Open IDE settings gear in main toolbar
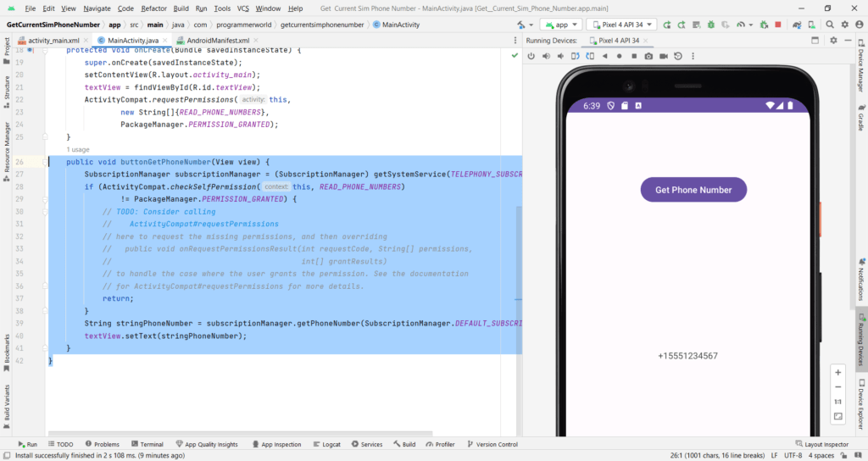The height and width of the screenshot is (461, 868). point(845,25)
